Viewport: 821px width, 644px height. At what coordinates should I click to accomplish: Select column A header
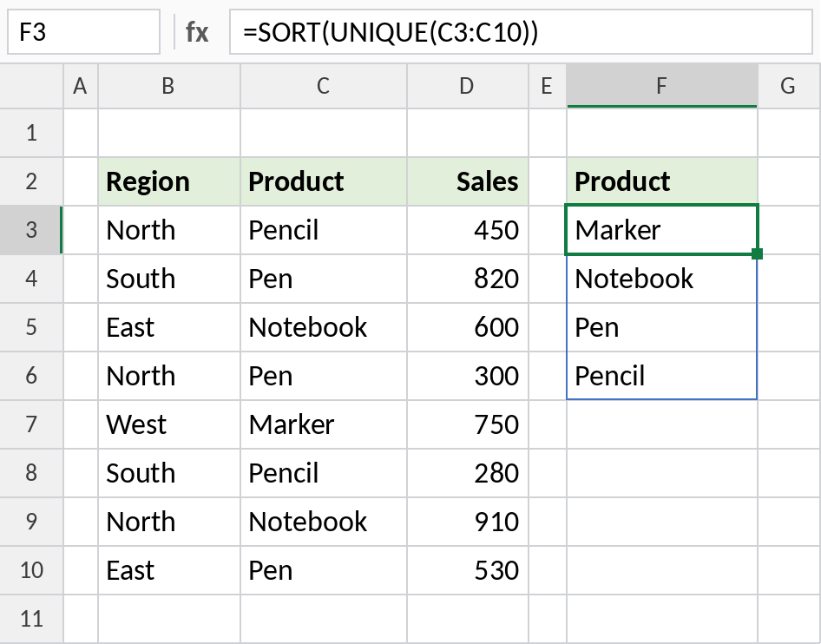(81, 86)
